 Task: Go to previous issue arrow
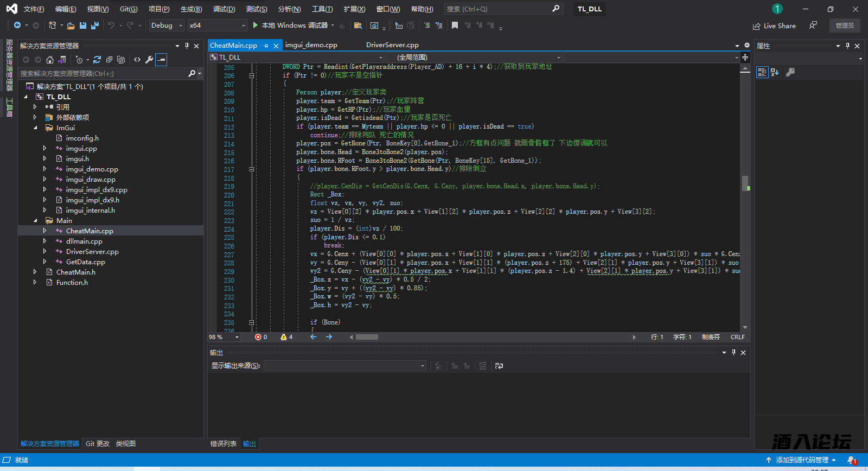click(313, 337)
